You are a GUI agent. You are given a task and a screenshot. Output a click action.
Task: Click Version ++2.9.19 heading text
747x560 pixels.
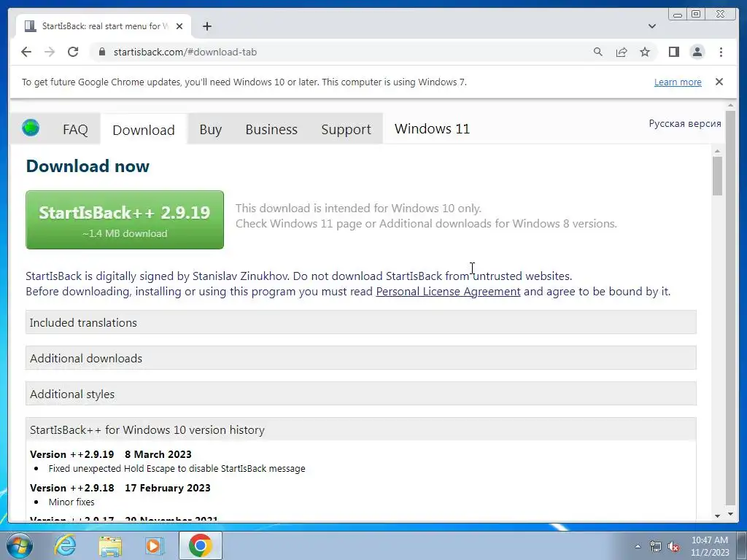(x=72, y=454)
